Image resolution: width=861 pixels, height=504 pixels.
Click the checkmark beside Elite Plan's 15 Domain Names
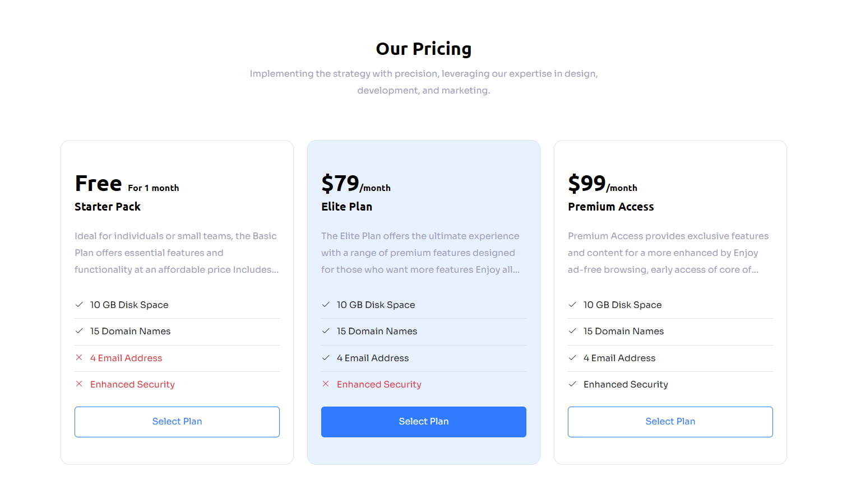click(326, 331)
